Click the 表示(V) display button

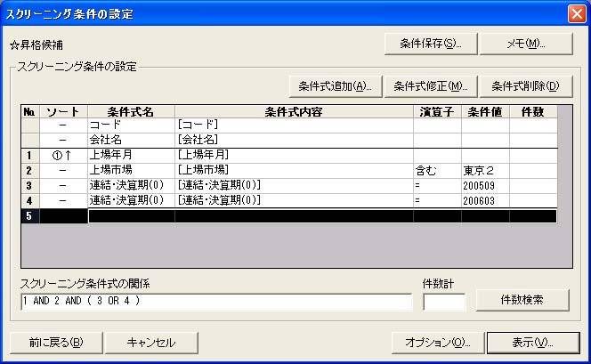(532, 342)
